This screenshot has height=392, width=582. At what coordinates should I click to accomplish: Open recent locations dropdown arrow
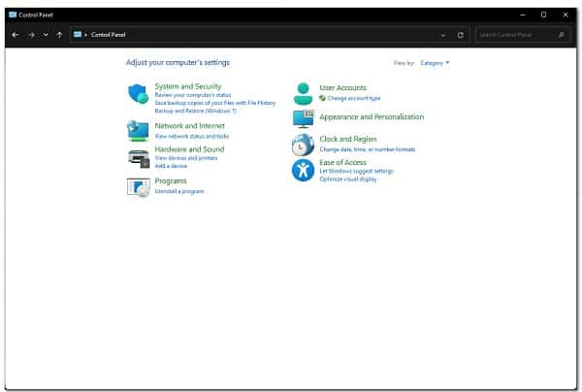pyautogui.click(x=46, y=35)
